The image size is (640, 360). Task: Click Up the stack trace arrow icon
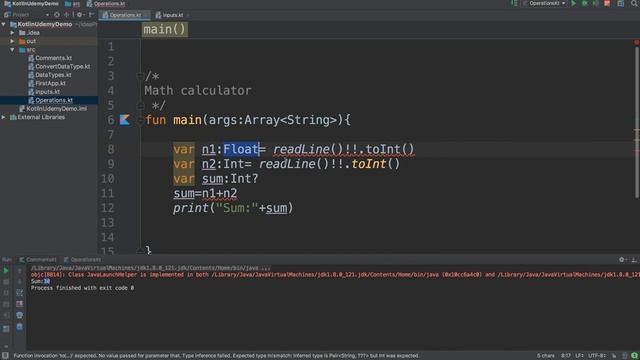(20, 271)
